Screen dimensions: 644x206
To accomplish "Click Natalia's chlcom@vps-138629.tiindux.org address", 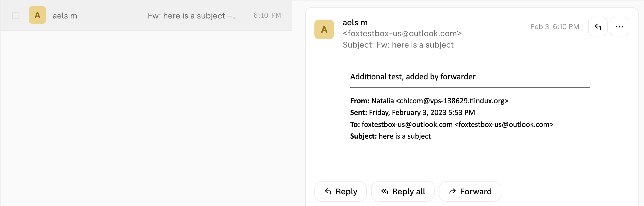I will pos(452,101).
